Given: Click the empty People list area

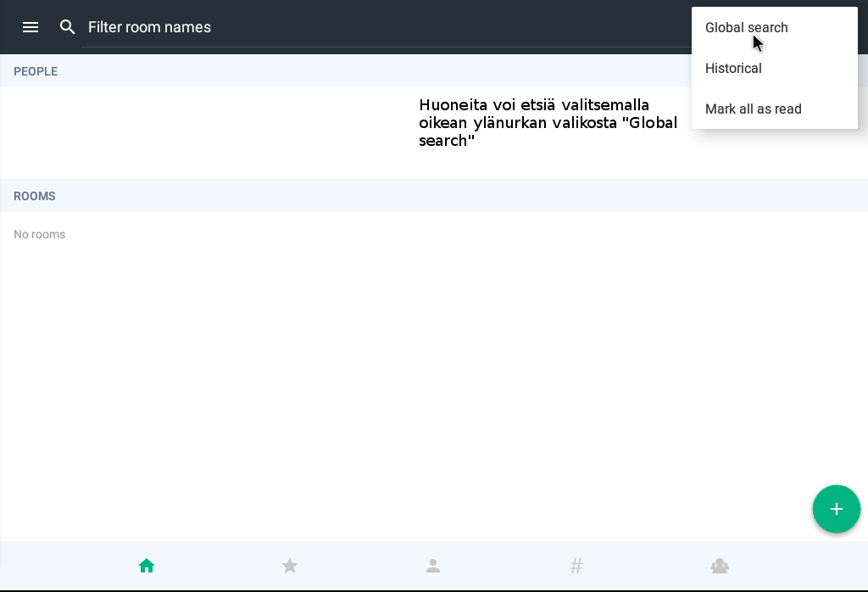Looking at the screenshot, I should [x=203, y=132].
